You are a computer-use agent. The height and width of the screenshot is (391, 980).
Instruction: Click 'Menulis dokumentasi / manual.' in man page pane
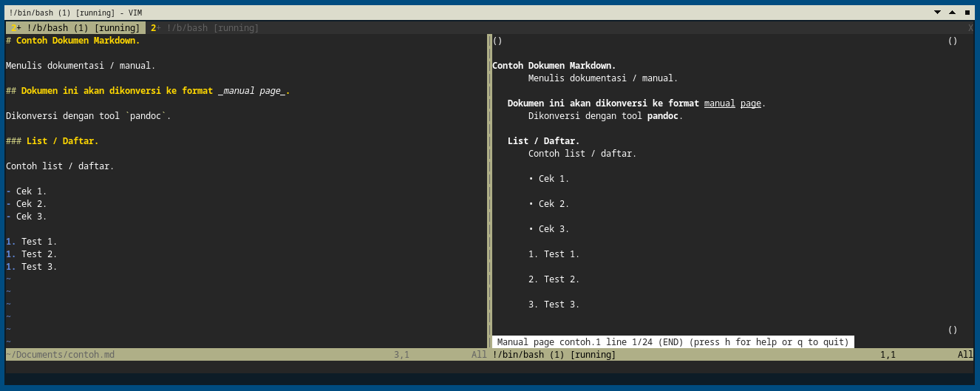point(603,78)
